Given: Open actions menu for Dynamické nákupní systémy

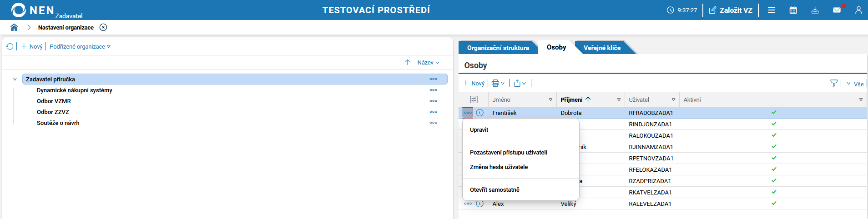Looking at the screenshot, I should 434,90.
